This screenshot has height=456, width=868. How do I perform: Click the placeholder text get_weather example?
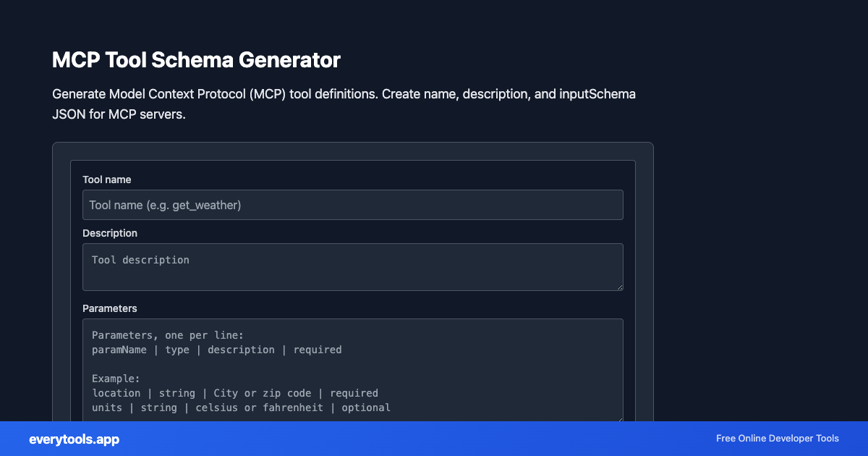click(166, 205)
